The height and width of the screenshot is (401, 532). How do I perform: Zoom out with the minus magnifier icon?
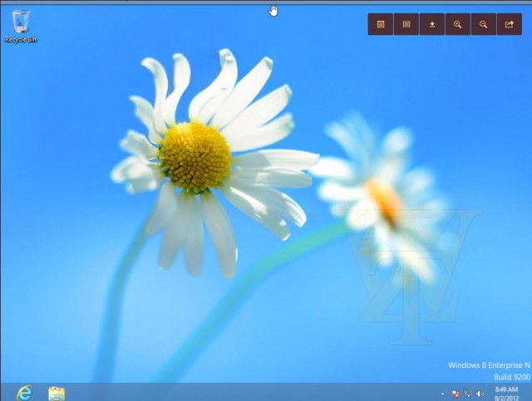pos(484,24)
